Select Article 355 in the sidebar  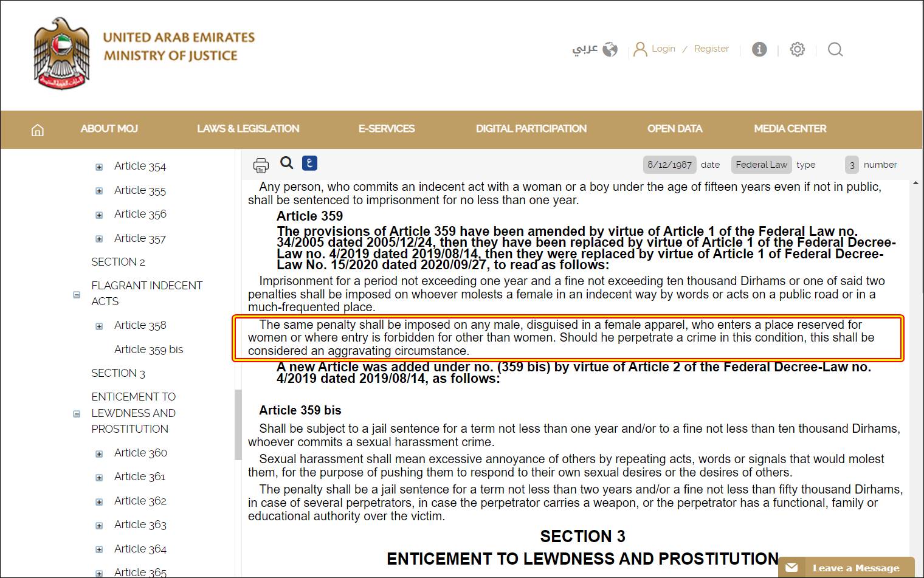click(140, 190)
